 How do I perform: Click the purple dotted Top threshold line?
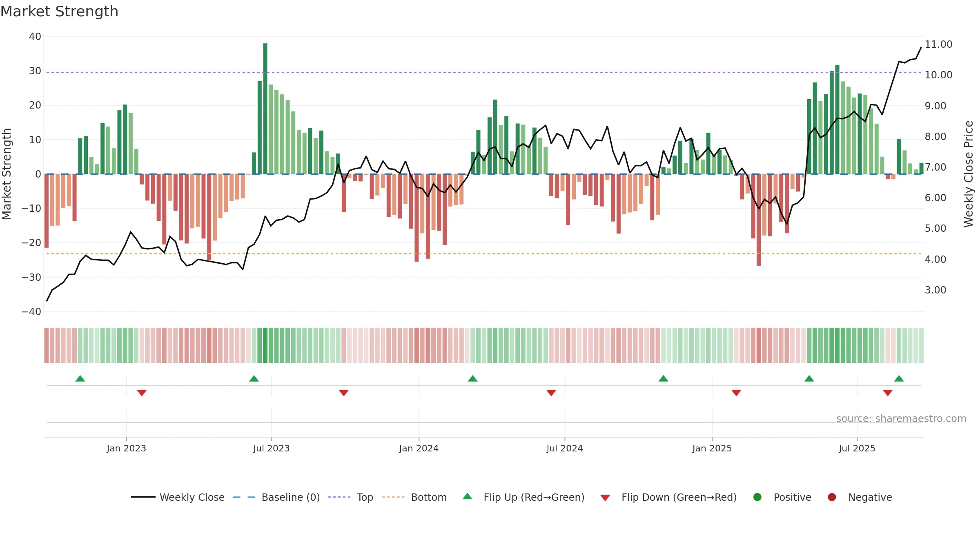[x=484, y=72]
